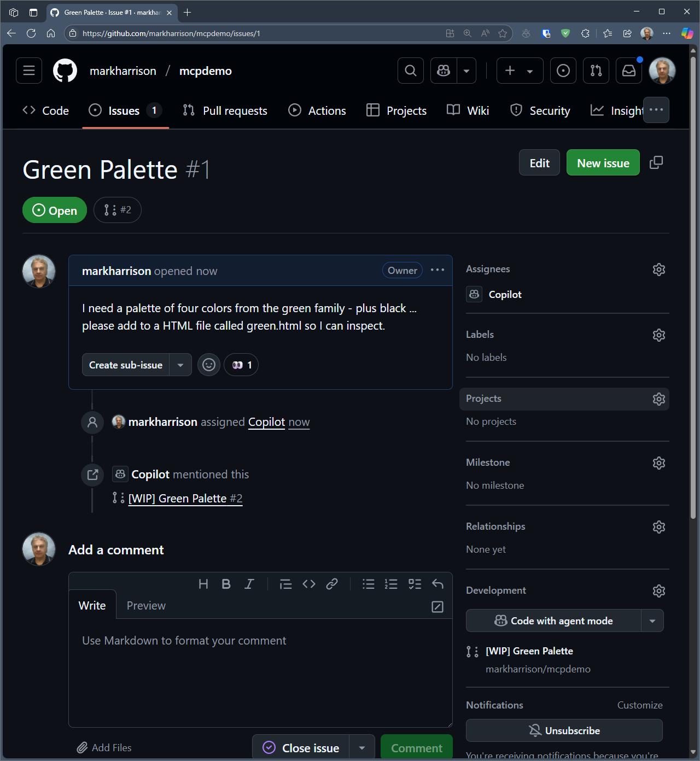Open the Close issue options dropdown
700x761 pixels.
pyautogui.click(x=361, y=748)
